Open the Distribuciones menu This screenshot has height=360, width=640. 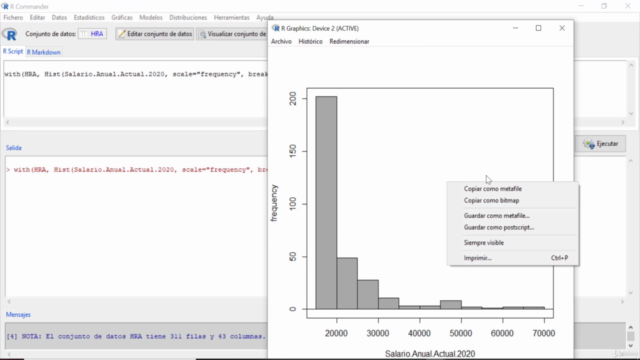coord(188,18)
